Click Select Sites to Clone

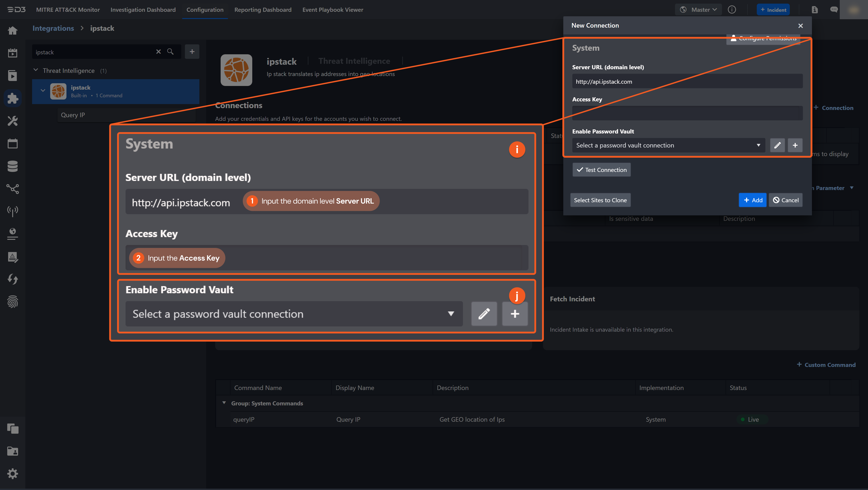pos(600,200)
